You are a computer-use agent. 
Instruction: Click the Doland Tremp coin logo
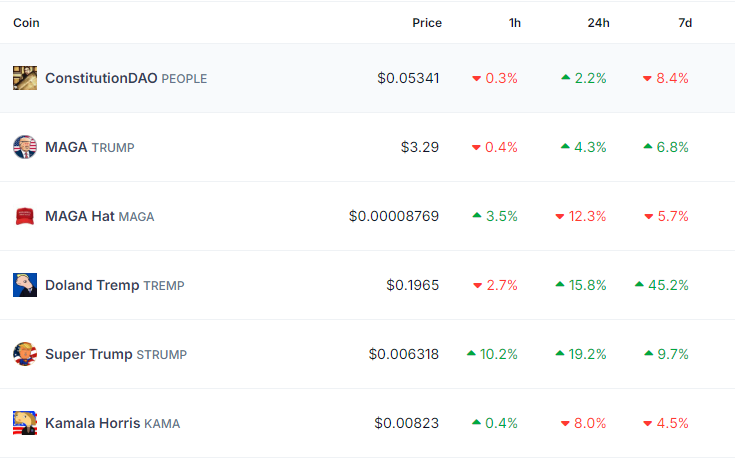click(25, 285)
